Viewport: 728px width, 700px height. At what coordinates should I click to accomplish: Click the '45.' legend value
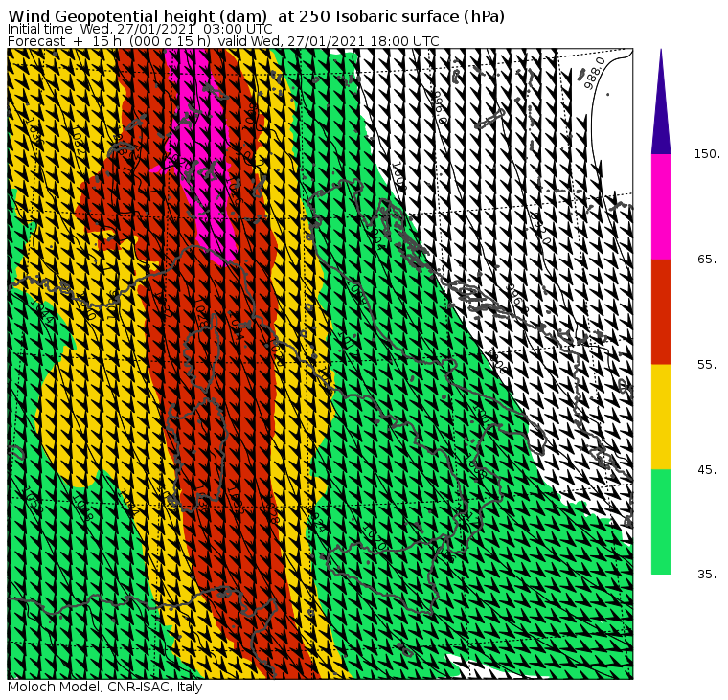[x=707, y=470]
